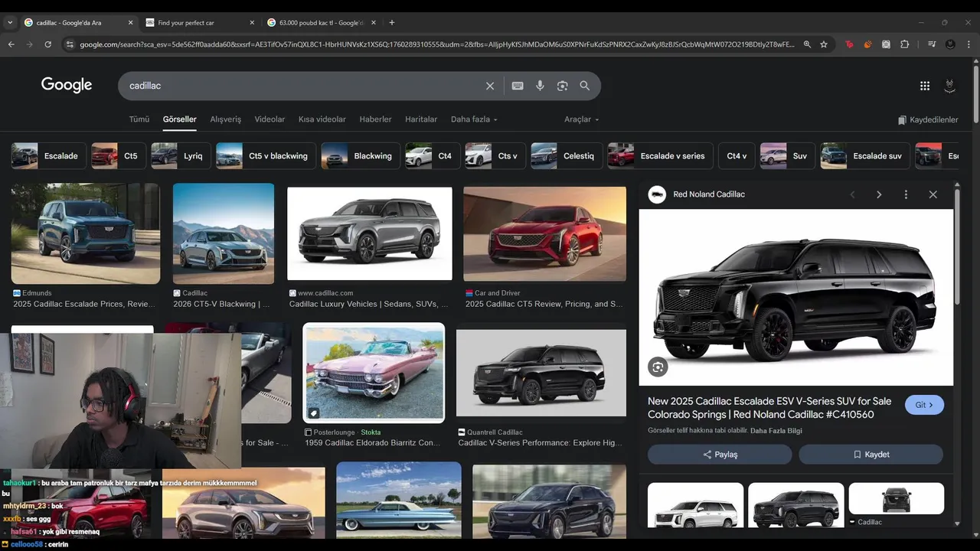Image resolution: width=980 pixels, height=551 pixels.
Task: Close the Red Noland Cadillac preview panel
Action: click(933, 194)
